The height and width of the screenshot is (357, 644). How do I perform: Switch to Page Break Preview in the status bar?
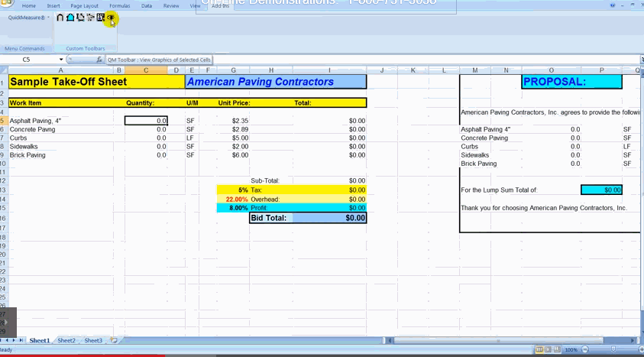[557, 349]
